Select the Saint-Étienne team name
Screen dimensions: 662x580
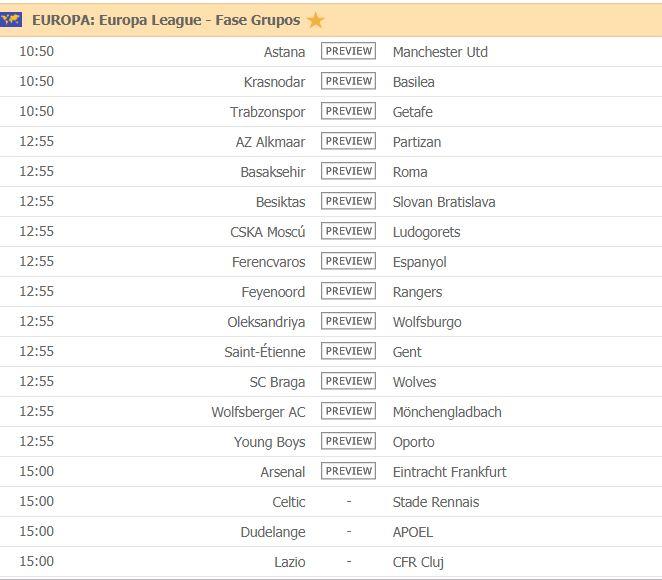[265, 352]
